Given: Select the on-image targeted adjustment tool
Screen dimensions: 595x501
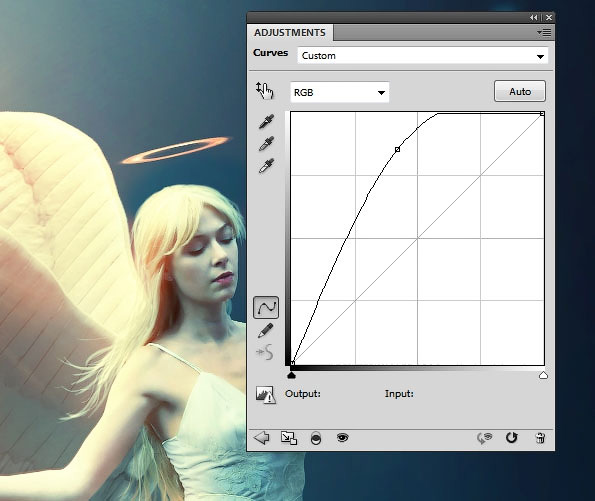Looking at the screenshot, I should click(x=264, y=91).
